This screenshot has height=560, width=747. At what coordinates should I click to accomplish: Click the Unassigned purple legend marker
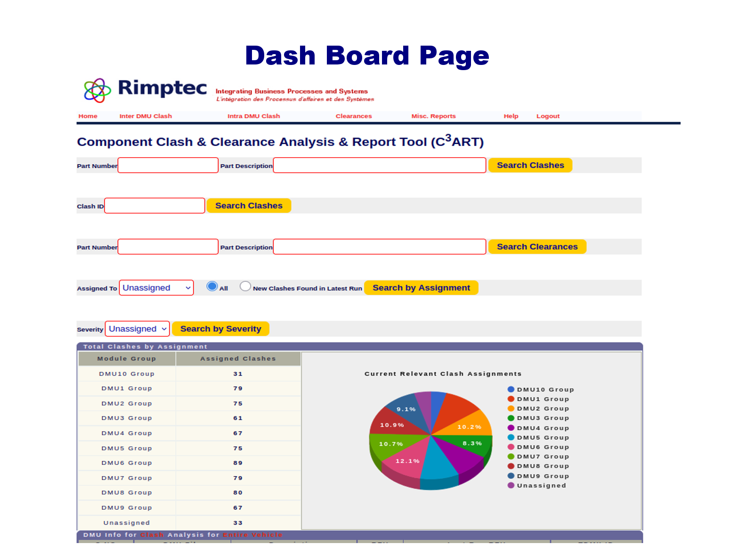click(x=511, y=485)
